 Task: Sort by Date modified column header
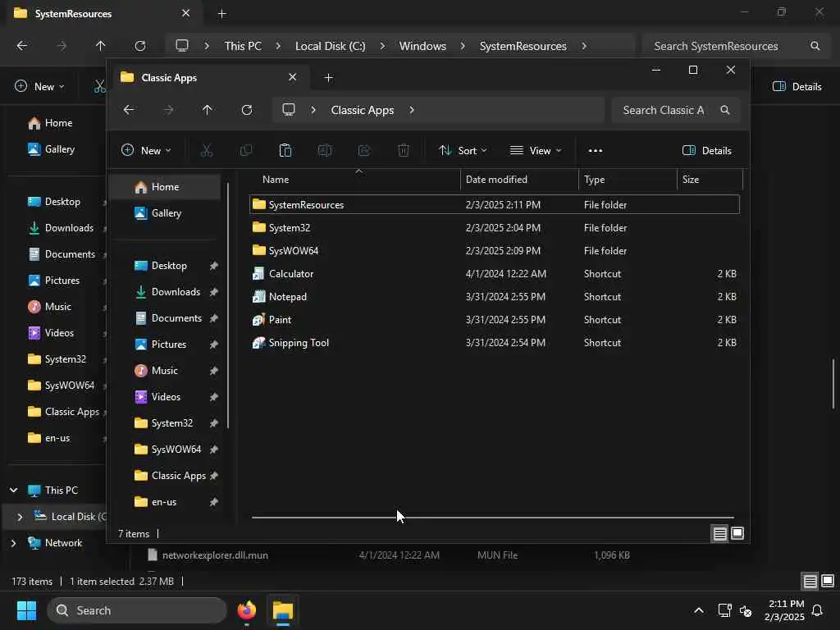(x=519, y=180)
